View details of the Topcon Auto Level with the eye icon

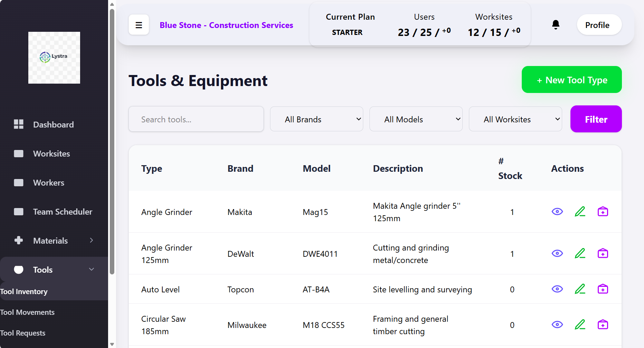click(557, 289)
